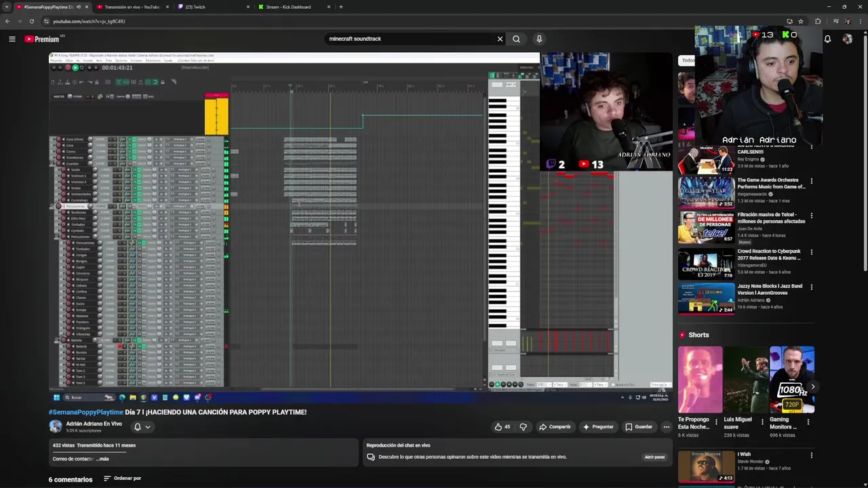
Task: Expand the description with ...más
Action: click(x=102, y=459)
